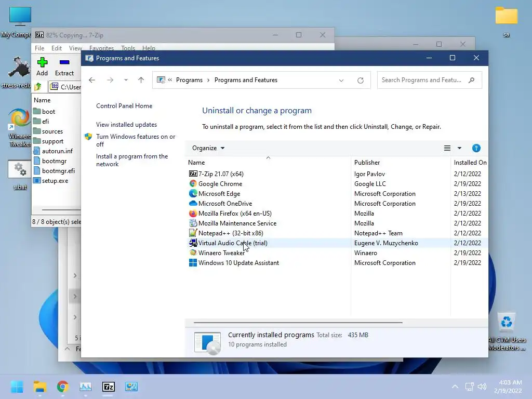The image size is (532, 399).
Task: Select the autorun.inf file in 7-Zip
Action: point(53,151)
